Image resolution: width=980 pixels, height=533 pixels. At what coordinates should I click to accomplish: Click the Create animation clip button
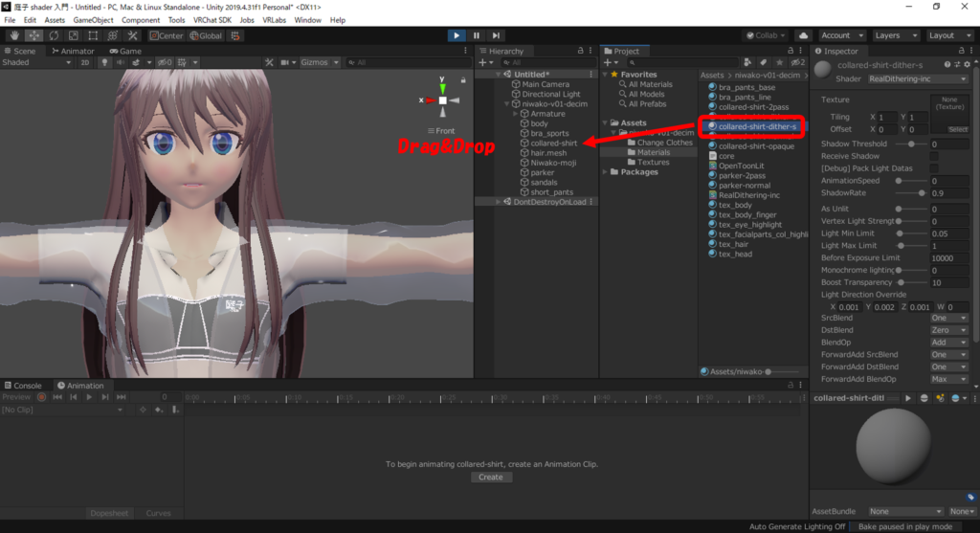(x=490, y=477)
